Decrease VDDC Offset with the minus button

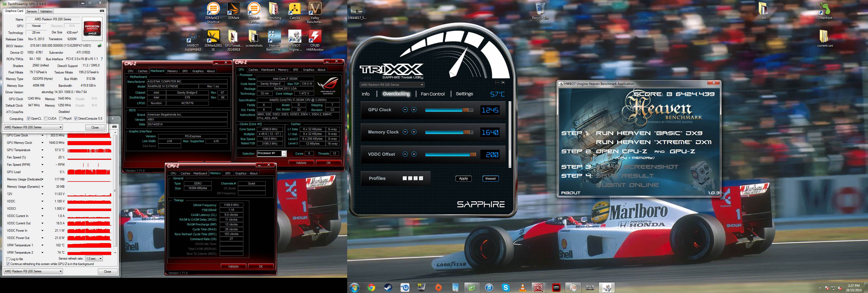point(405,154)
